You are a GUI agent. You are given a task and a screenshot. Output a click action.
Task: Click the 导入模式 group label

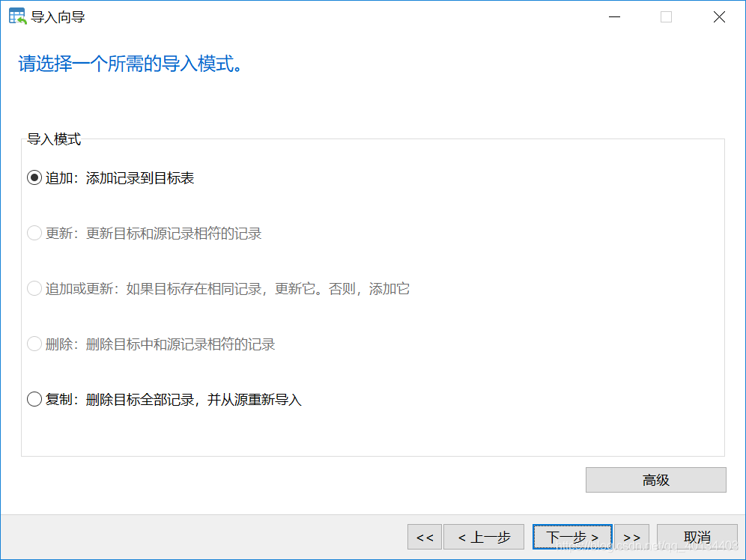click(x=54, y=139)
